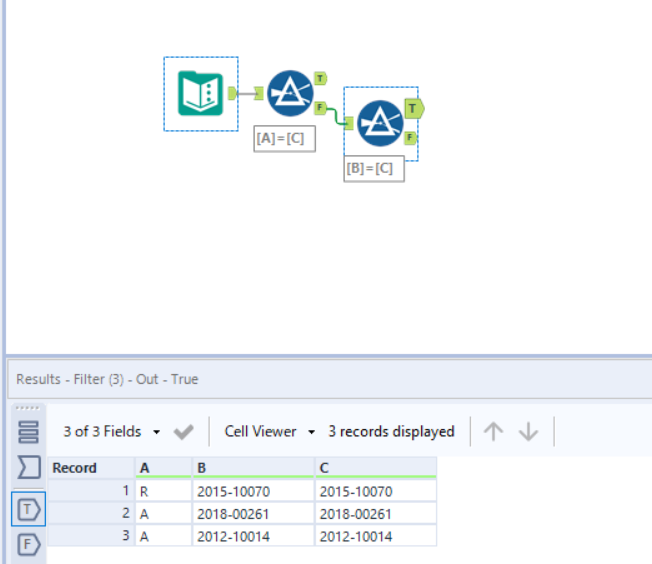Click the False output anchor of the [B]=[C] filter

point(410,137)
